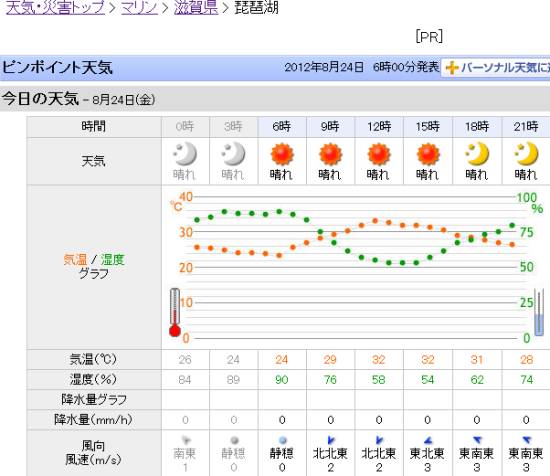Click the 気温 orange legend label
This screenshot has height=476, width=550.
coord(75,260)
